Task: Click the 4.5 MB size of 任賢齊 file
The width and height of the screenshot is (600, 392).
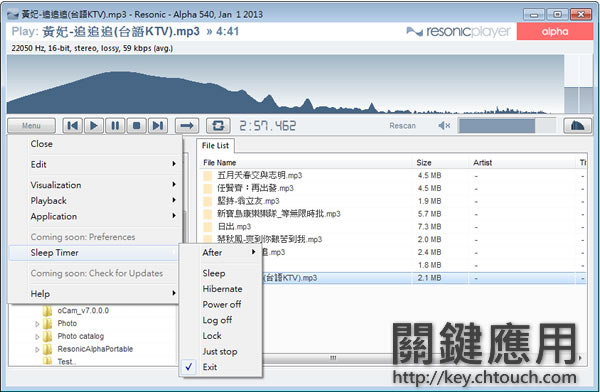Action: click(x=429, y=188)
